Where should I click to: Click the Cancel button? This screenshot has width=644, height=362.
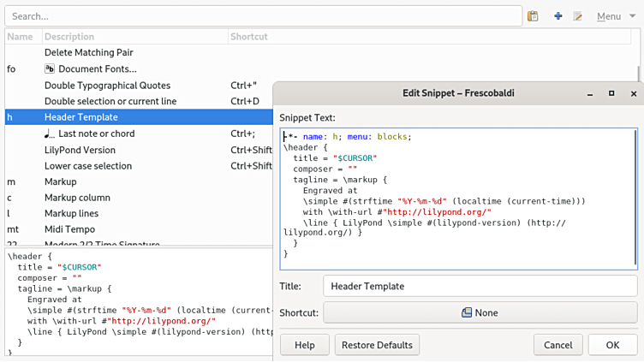[558, 345]
